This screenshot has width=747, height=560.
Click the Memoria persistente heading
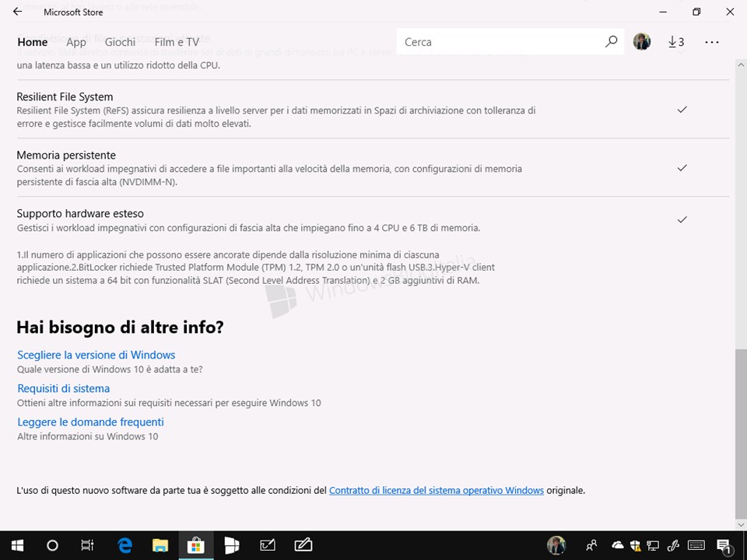coord(66,156)
